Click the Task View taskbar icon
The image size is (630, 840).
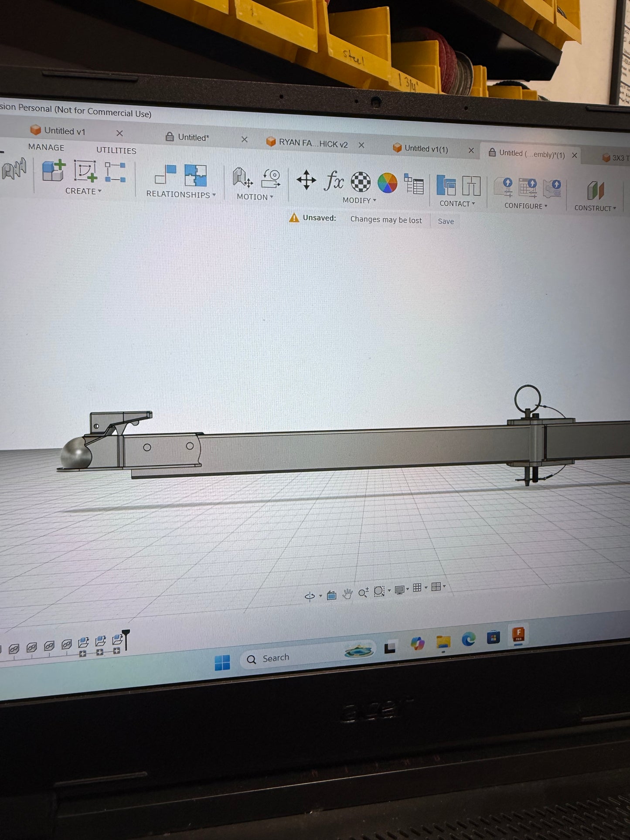pos(390,647)
